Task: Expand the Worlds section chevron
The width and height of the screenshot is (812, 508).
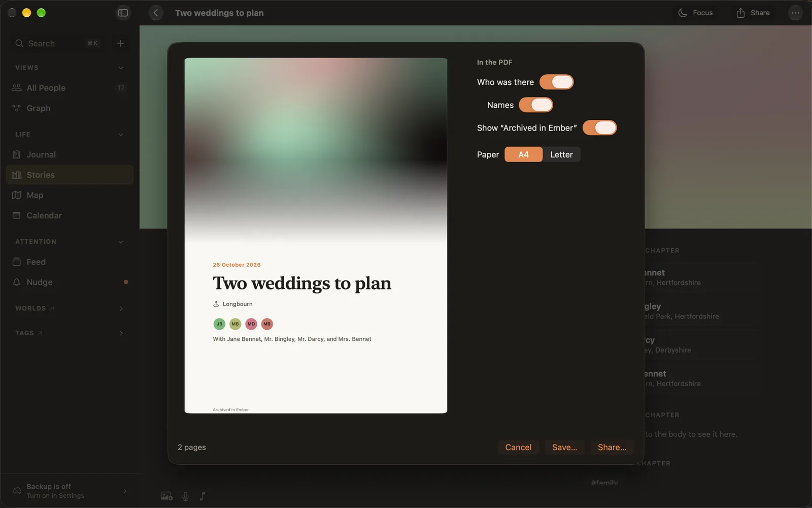Action: 121,308
